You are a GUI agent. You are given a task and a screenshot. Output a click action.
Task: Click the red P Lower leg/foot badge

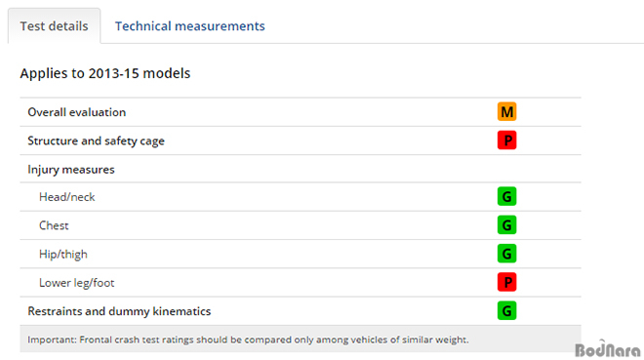pyautogui.click(x=506, y=282)
